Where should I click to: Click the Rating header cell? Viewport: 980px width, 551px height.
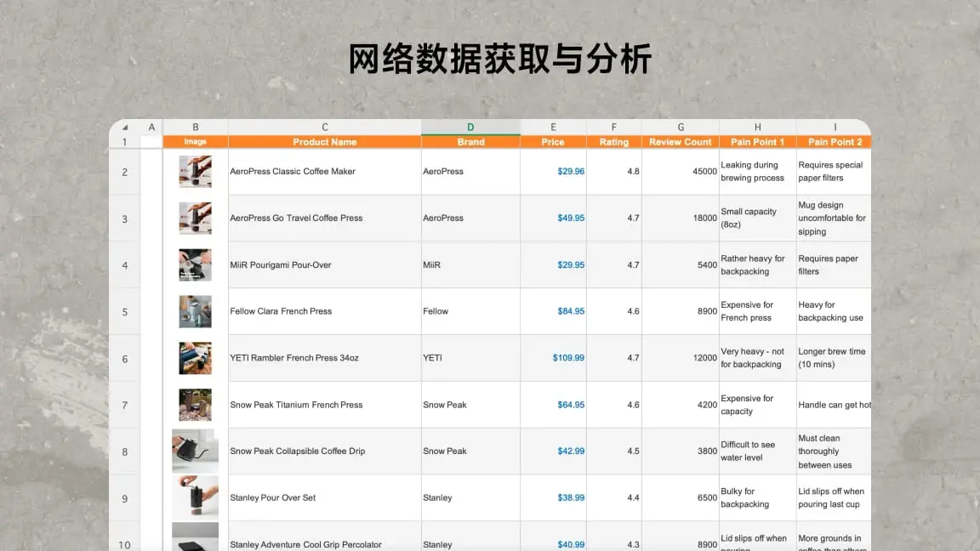click(613, 142)
